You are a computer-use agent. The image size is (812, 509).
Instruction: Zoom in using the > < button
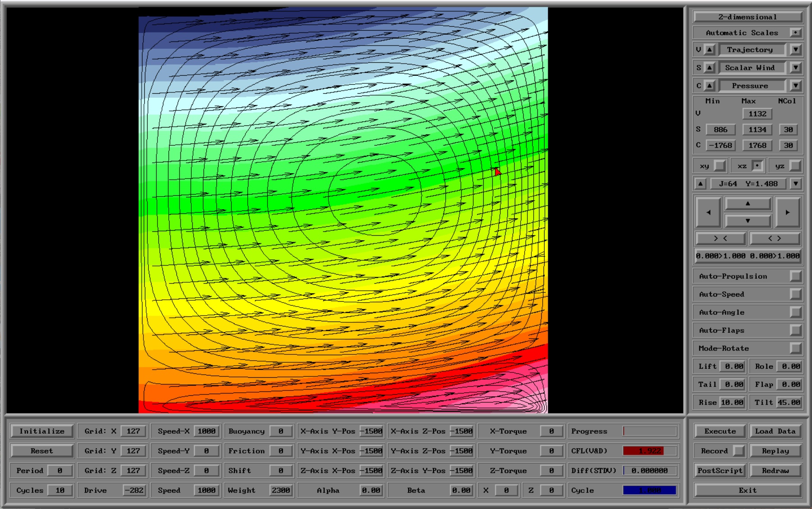click(720, 238)
